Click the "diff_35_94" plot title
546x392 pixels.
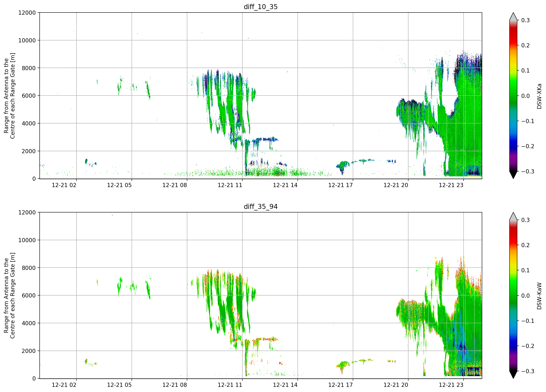tap(260, 206)
